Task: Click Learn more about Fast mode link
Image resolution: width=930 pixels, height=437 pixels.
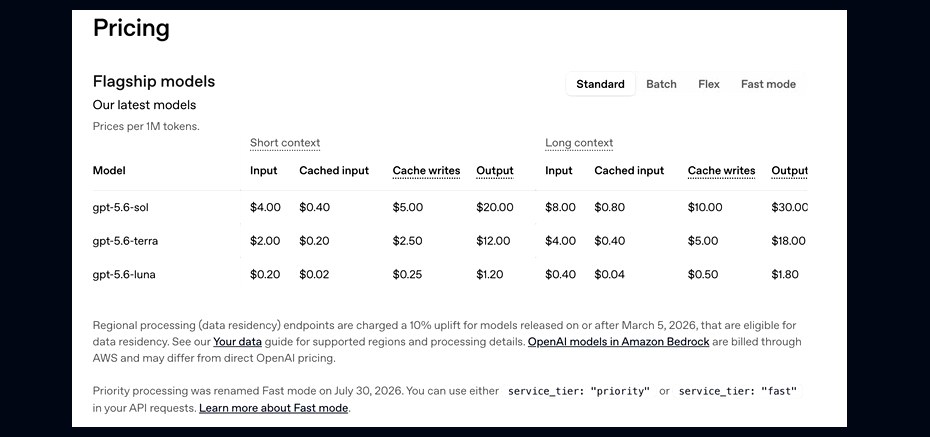Action: coord(273,408)
